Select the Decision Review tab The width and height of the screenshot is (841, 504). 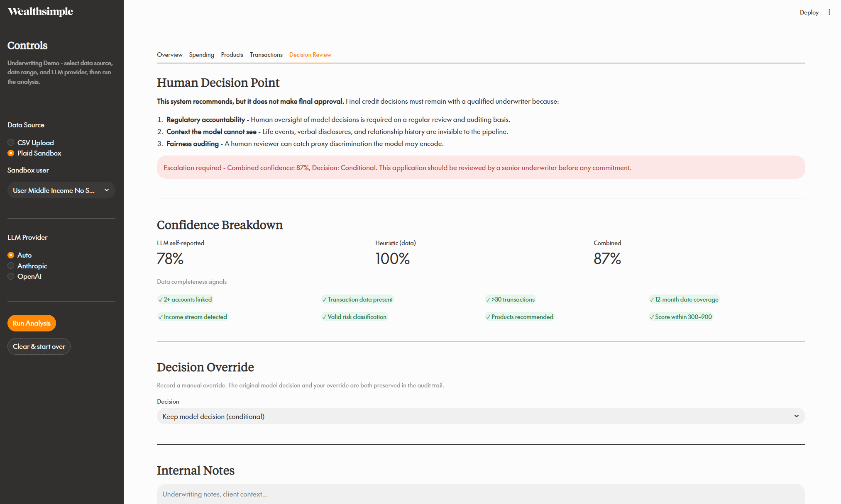tap(310, 55)
